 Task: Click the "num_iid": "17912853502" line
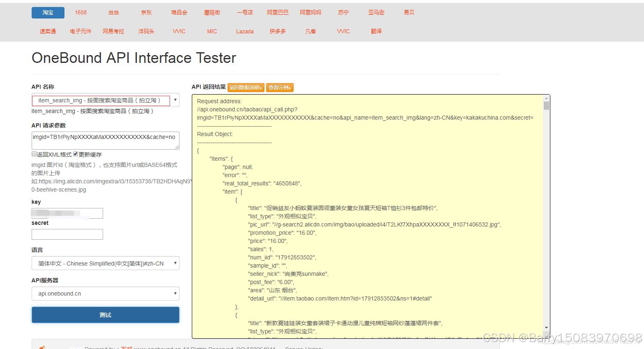point(282,257)
